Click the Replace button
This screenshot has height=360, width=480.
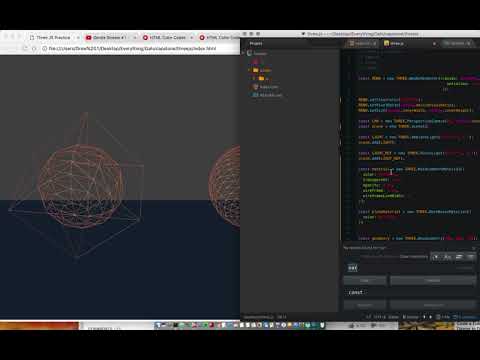pos(365,305)
